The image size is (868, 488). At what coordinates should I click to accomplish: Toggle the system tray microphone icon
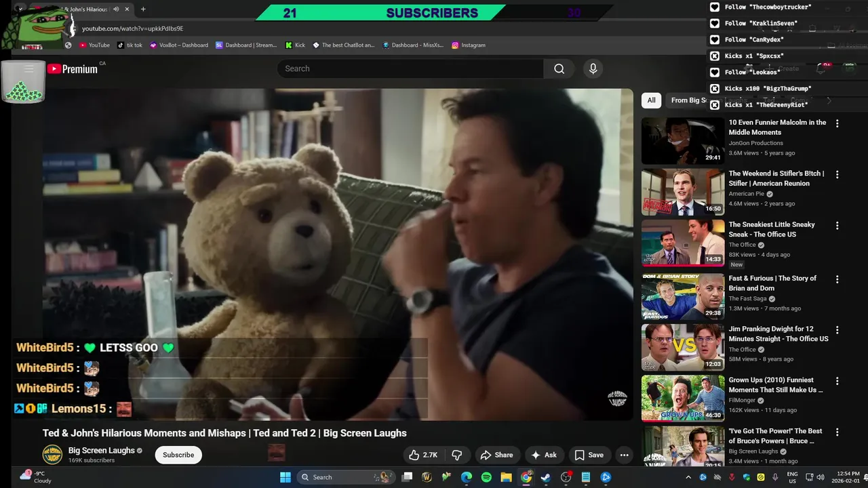(775, 477)
